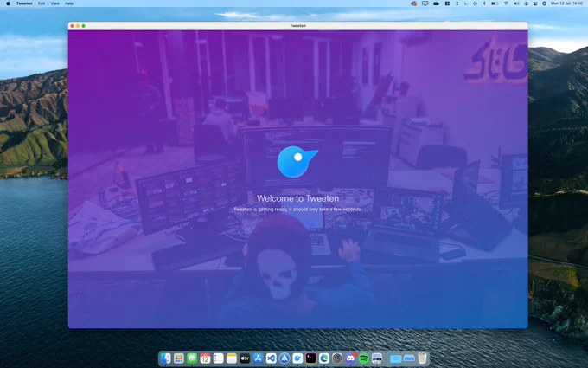Open Messages from the dock
The width and height of the screenshot is (588, 368).
tap(192, 358)
